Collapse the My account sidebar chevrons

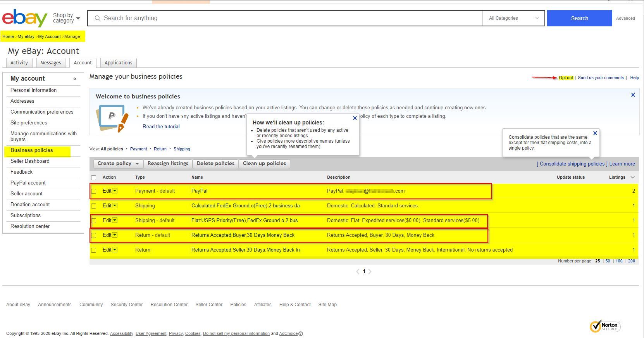pyautogui.click(x=75, y=79)
